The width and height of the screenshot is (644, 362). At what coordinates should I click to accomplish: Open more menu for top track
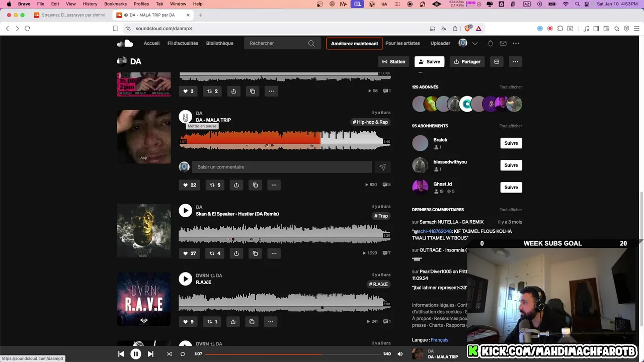[271, 91]
